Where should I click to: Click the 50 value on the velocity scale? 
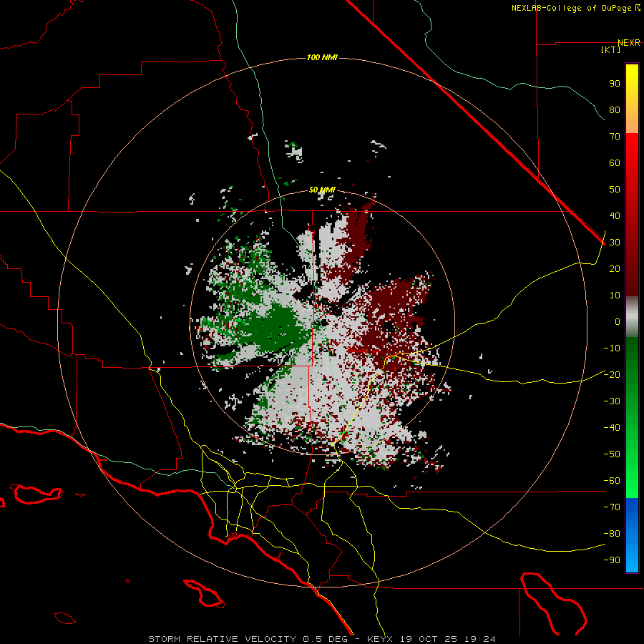615,190
